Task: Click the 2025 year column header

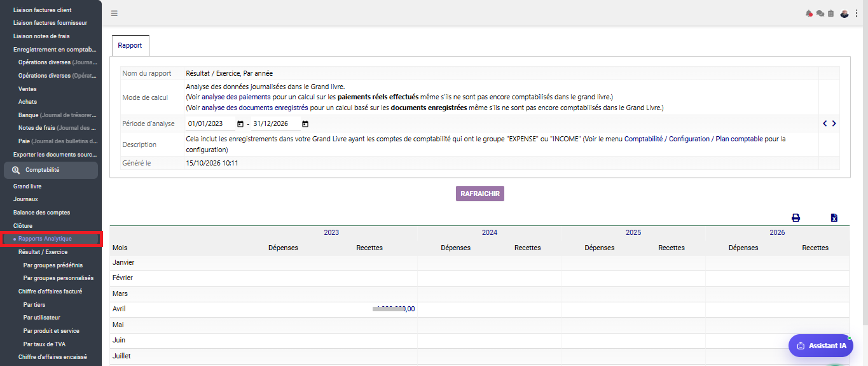Action: tap(633, 233)
